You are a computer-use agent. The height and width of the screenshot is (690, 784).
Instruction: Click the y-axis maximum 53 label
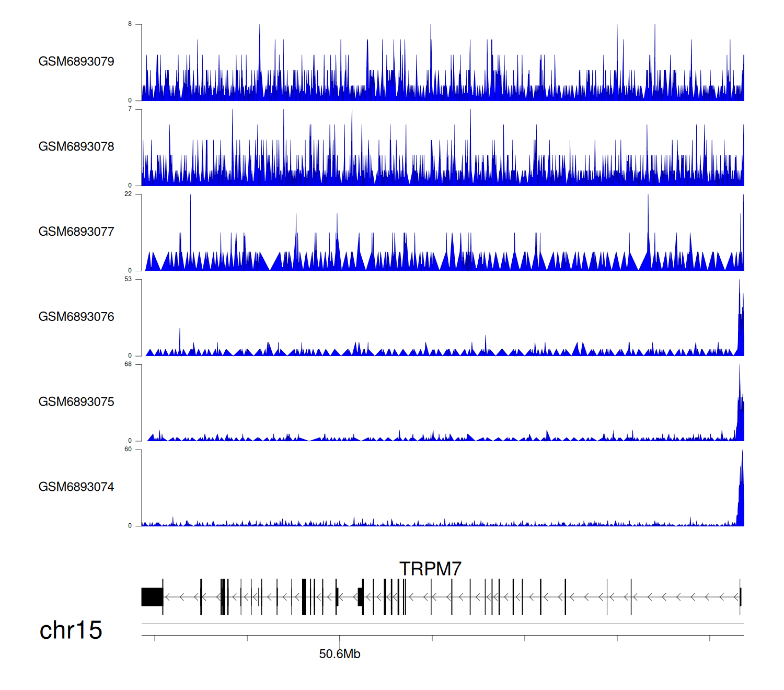[x=128, y=279]
